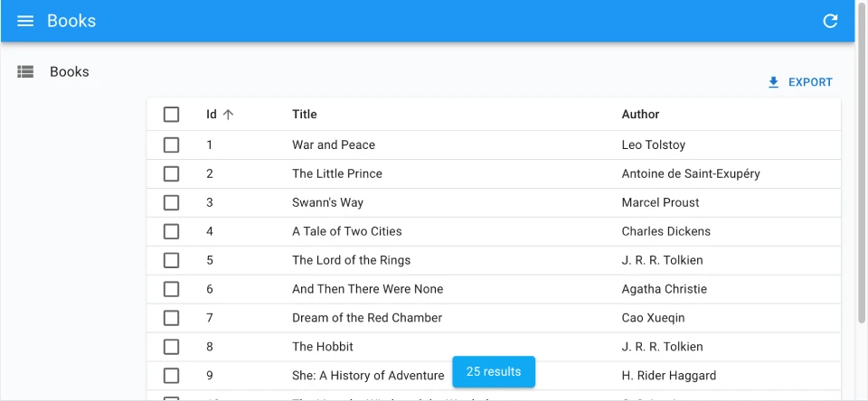Click the EXPORT button
Screen dimensions: 868x401
(800, 82)
